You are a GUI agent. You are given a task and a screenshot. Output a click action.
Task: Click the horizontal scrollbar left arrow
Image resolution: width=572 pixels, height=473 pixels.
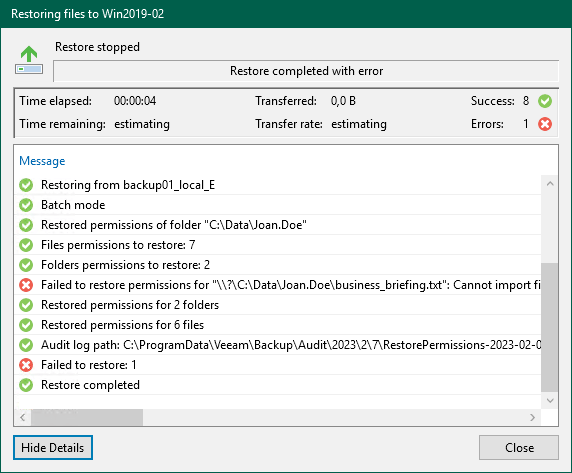23,417
